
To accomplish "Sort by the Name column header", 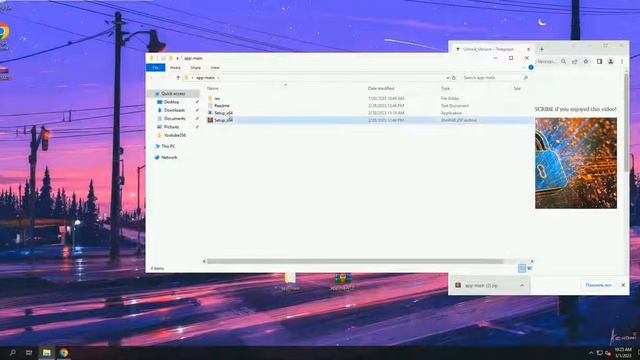I will pyautogui.click(x=213, y=88).
